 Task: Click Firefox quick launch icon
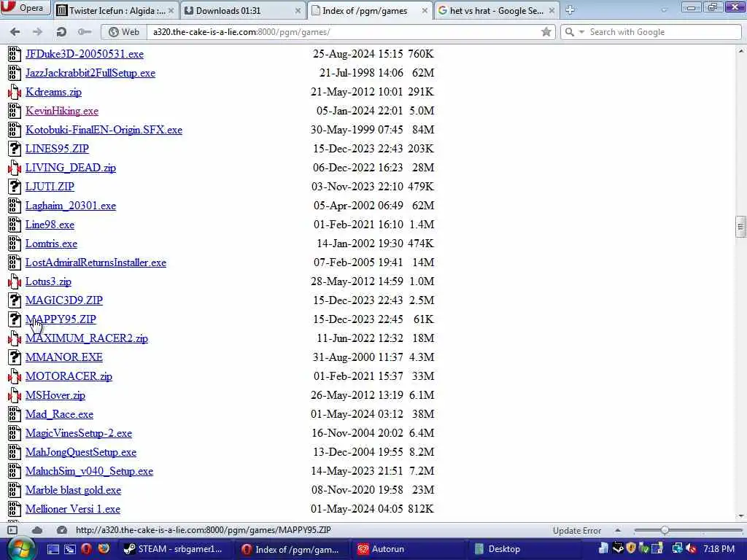coord(104,548)
